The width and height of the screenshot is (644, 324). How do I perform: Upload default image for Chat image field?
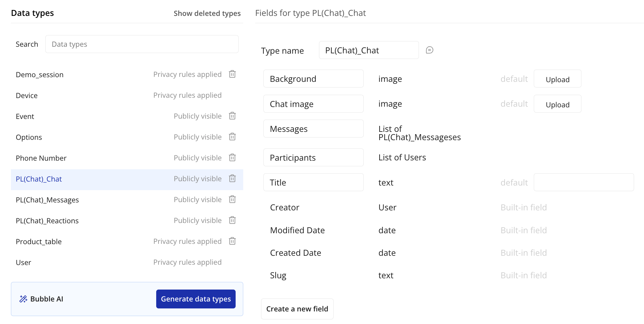coord(557,104)
